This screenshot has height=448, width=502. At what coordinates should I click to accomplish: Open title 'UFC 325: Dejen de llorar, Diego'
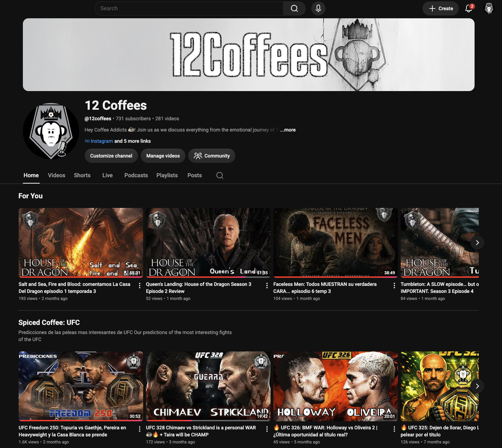[x=440, y=431]
